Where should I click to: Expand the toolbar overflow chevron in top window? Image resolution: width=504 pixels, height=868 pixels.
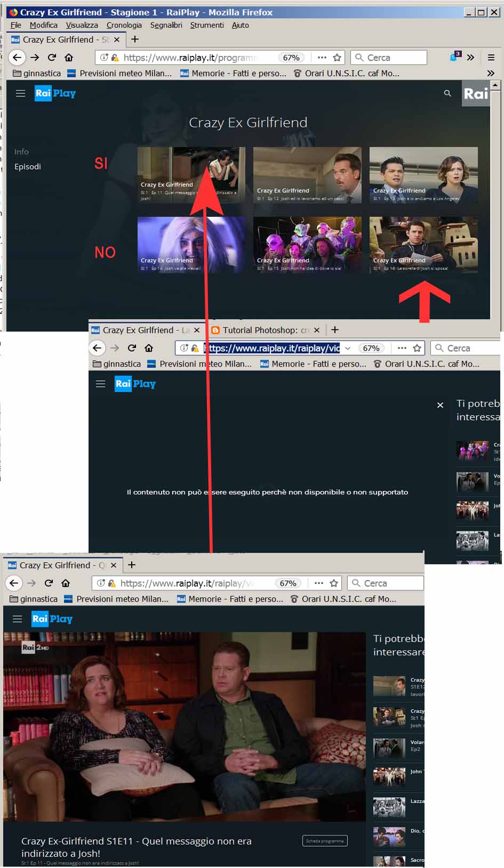[x=470, y=58]
